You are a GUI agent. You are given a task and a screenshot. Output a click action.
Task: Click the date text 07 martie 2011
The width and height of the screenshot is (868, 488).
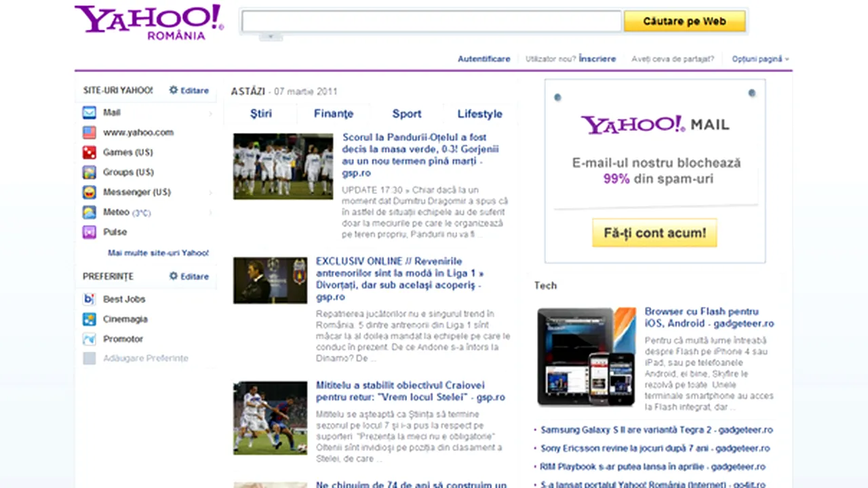(306, 91)
